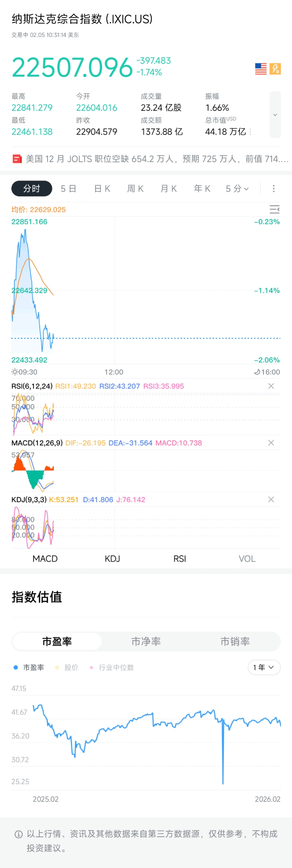Image resolution: width=292 pixels, height=868 pixels.
Task: Select the 周K chart tab
Action: 135,189
